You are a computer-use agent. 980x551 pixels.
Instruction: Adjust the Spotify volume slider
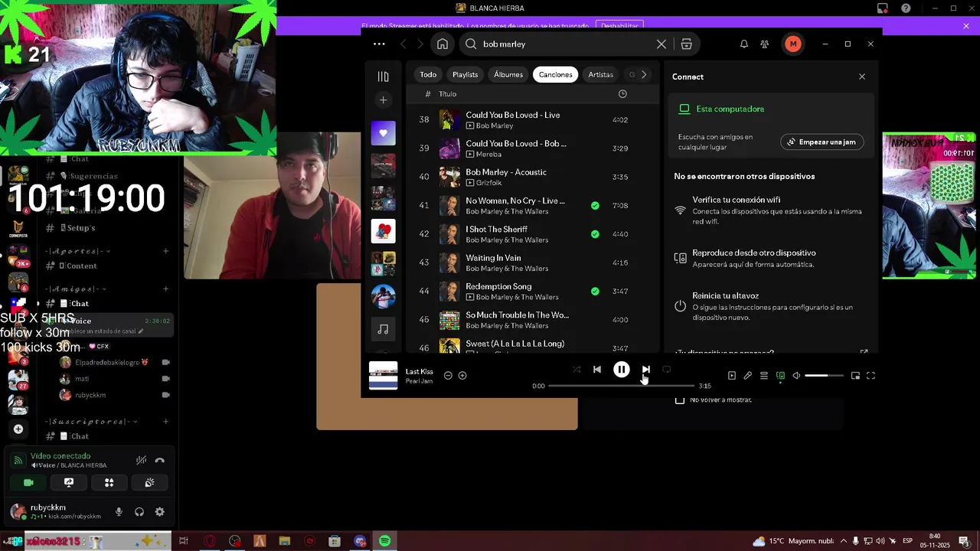pos(824,376)
